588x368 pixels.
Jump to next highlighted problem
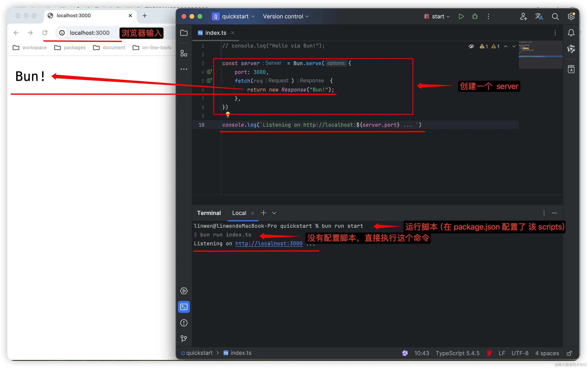click(x=514, y=46)
